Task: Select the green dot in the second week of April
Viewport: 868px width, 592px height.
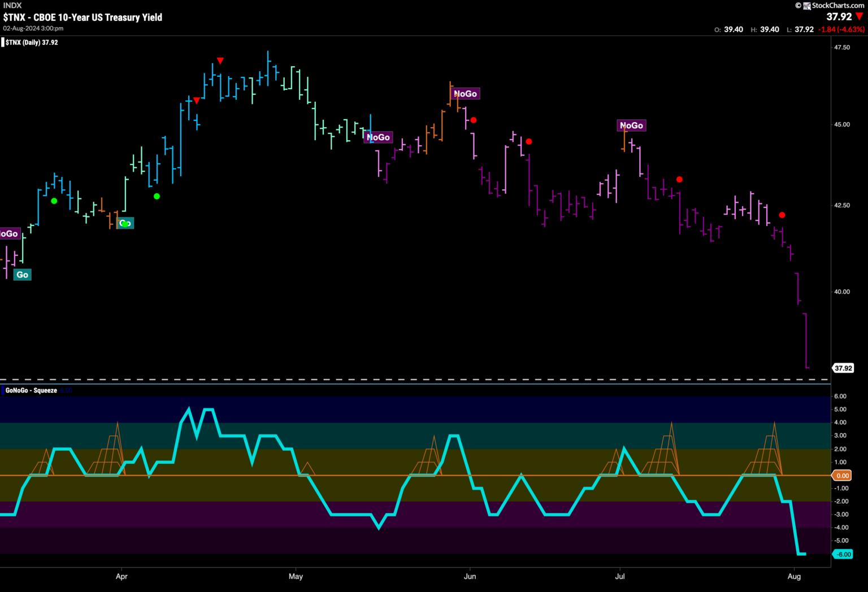Action: pos(157,197)
